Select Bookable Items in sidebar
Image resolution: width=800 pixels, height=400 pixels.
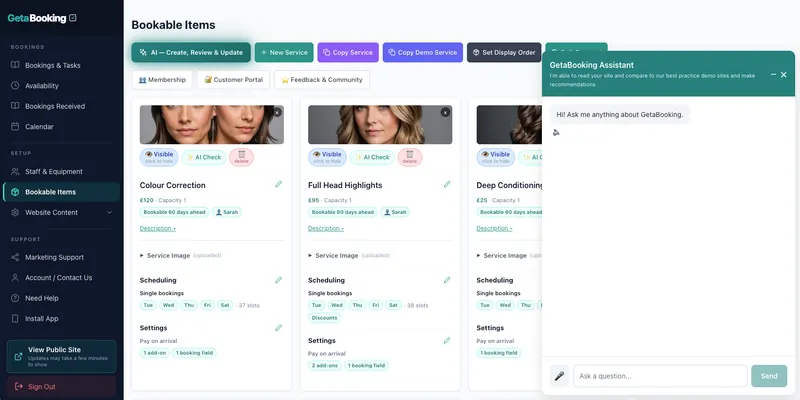click(61, 192)
